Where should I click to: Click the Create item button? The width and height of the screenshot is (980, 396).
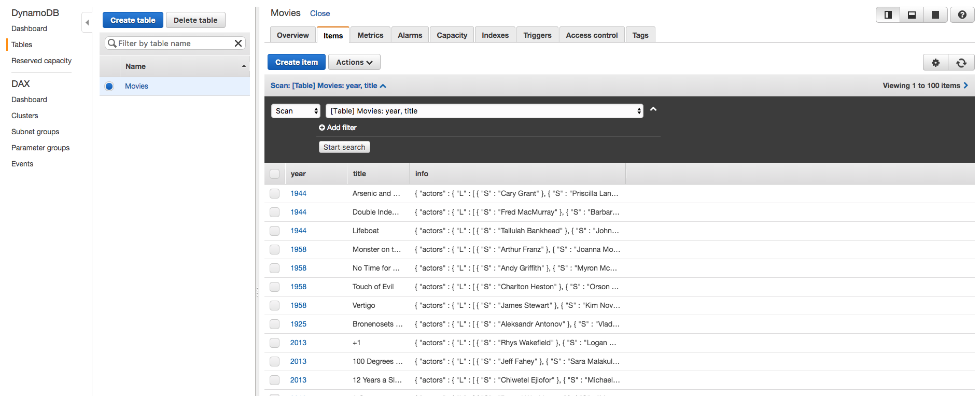[297, 62]
